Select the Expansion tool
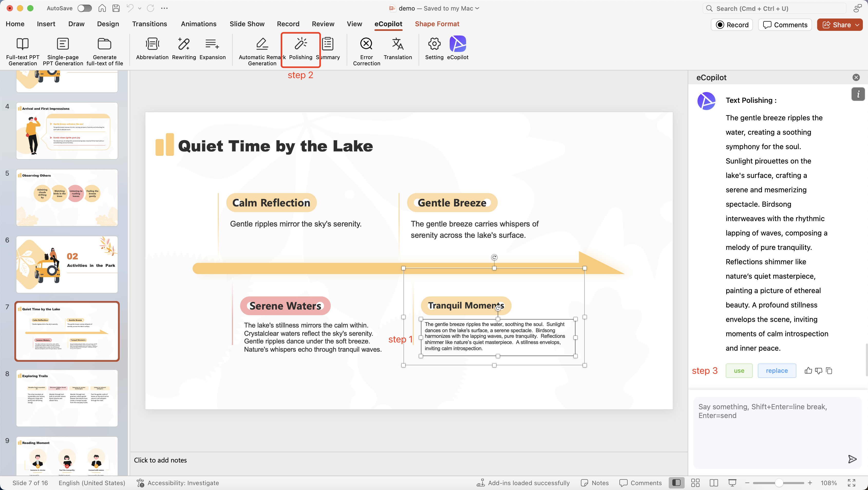This screenshot has width=868, height=490. point(212,49)
